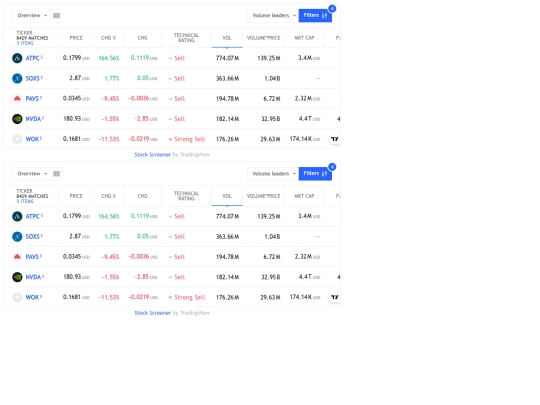Click 180.93 price in top screener
Image resolution: width=540 pixels, height=405 pixels.
76,119
